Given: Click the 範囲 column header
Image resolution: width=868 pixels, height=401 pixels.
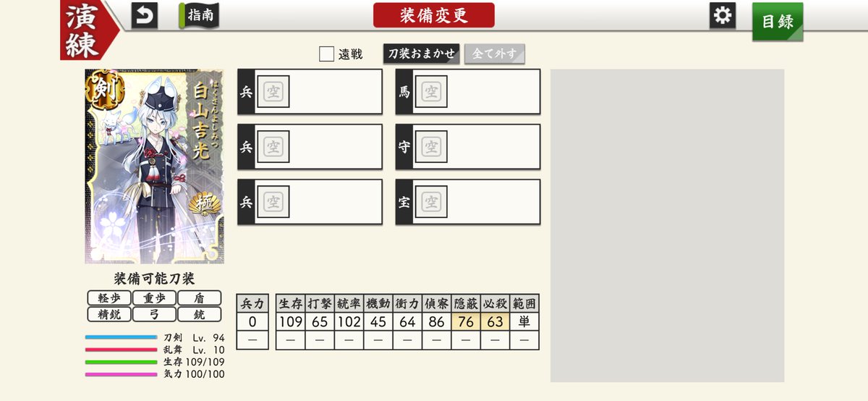Looking at the screenshot, I should click(x=524, y=304).
